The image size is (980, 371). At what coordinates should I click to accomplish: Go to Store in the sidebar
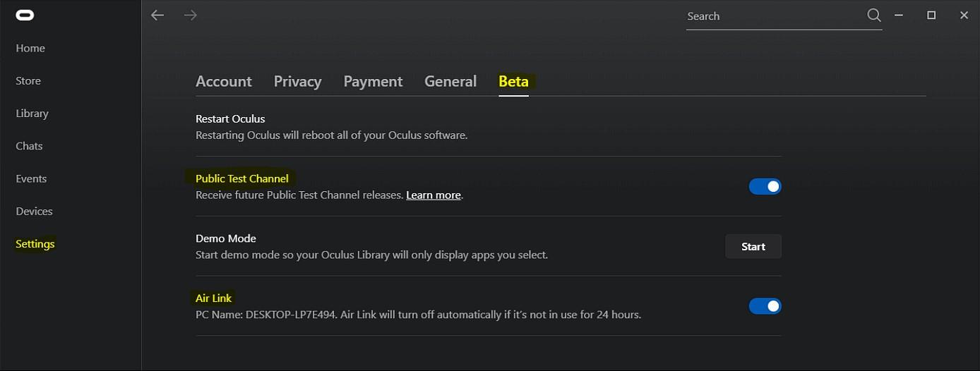pos(28,80)
